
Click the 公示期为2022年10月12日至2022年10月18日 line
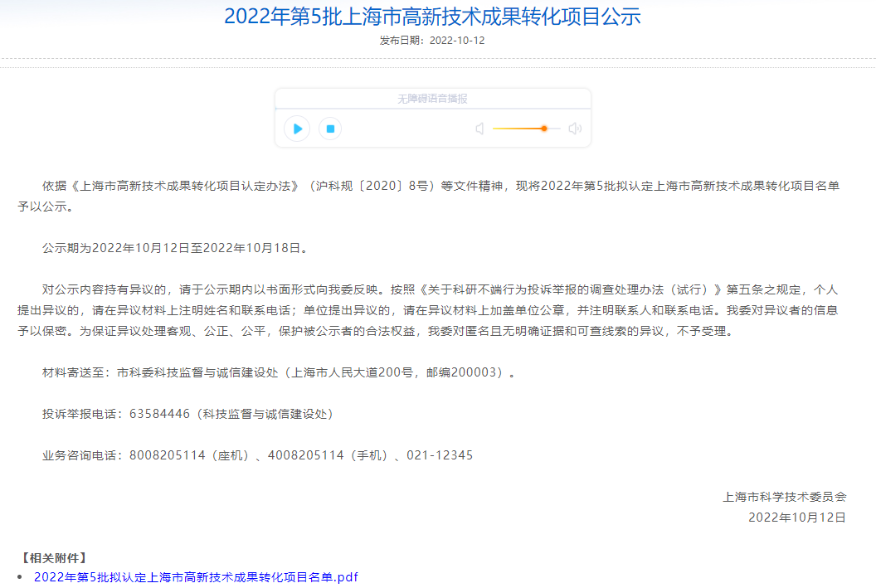175,248
